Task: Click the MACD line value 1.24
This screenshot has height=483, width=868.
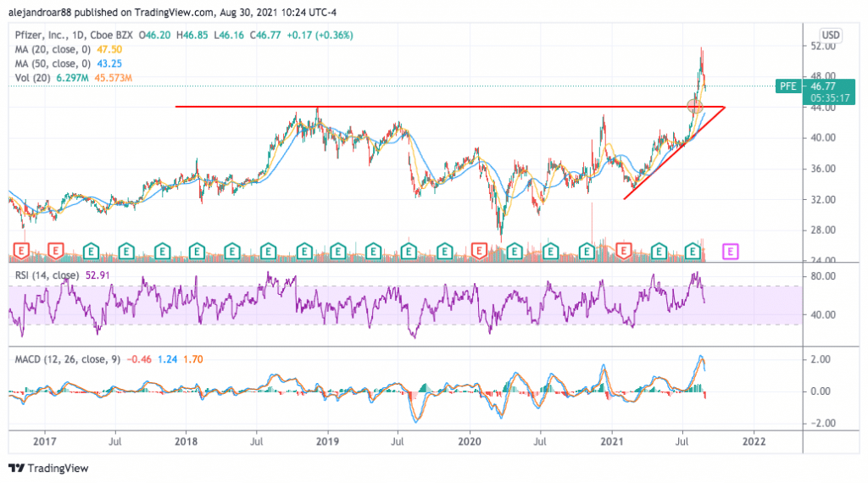Action: [x=167, y=359]
